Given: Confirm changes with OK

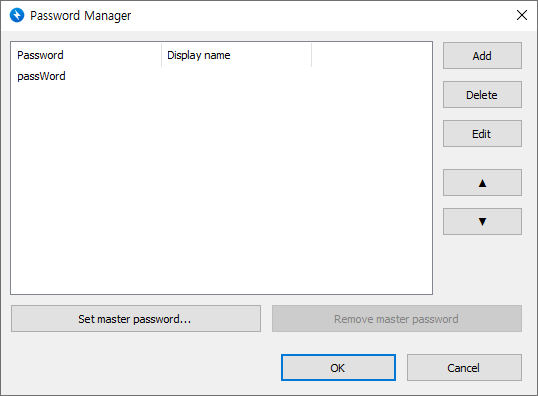Looking at the screenshot, I should [x=338, y=368].
